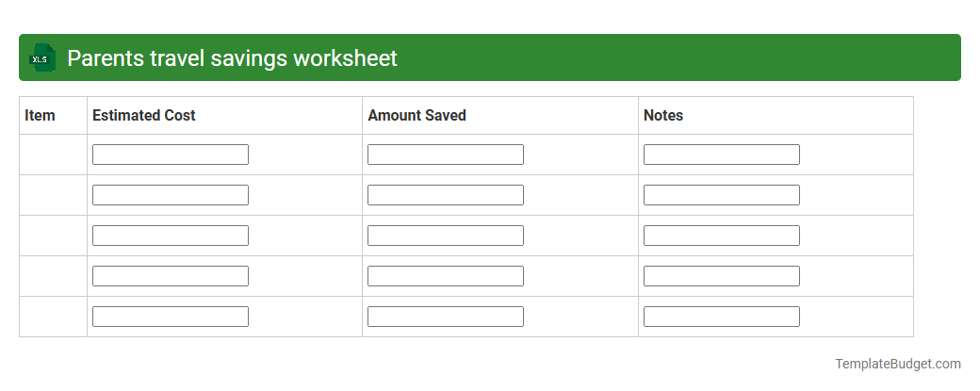Focus the second row Amount Saved field
The height and width of the screenshot is (391, 980).
coord(446,195)
